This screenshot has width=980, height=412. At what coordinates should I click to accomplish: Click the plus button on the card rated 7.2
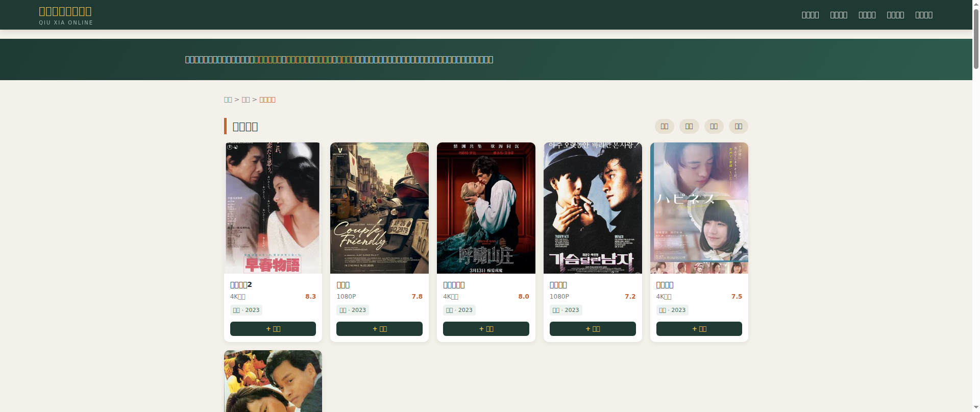point(593,329)
